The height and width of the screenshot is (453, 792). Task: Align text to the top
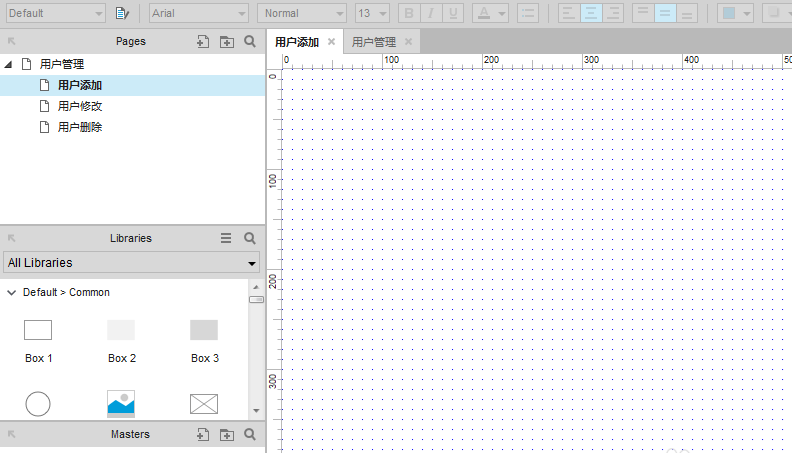pos(643,13)
